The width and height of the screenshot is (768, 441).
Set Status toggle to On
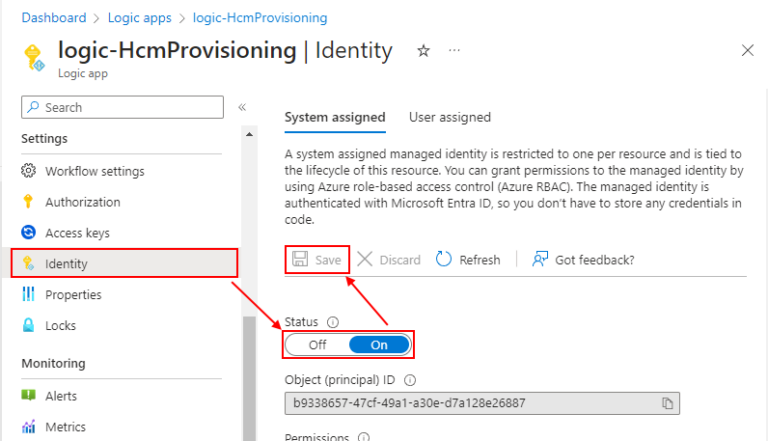(379, 345)
